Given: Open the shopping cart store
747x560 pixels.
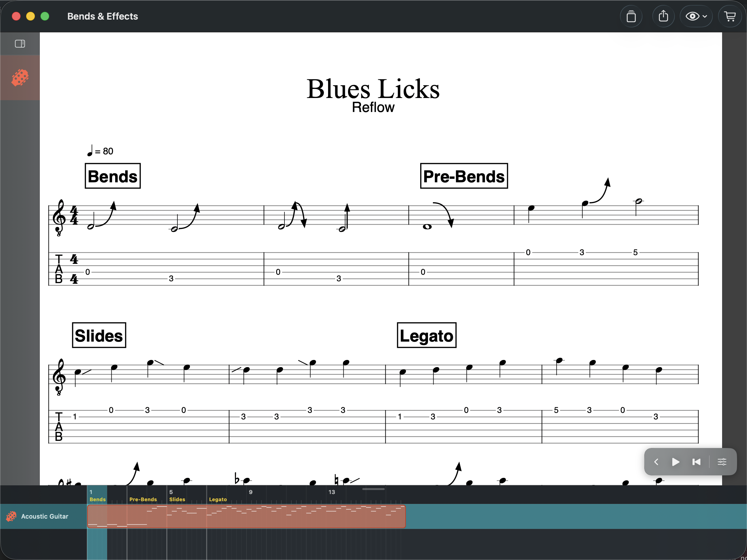Looking at the screenshot, I should click(x=730, y=16).
